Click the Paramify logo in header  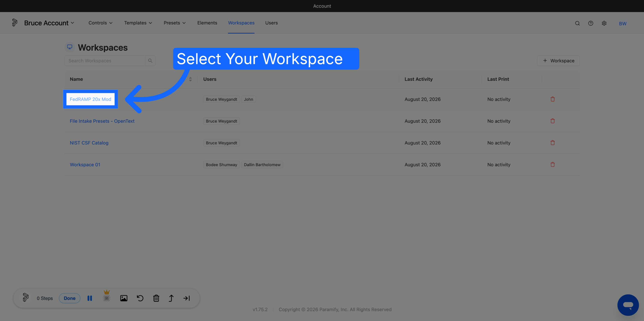[15, 23]
